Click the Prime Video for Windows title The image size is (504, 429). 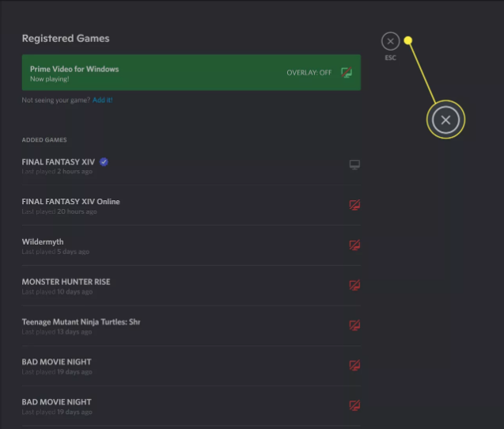tap(74, 69)
